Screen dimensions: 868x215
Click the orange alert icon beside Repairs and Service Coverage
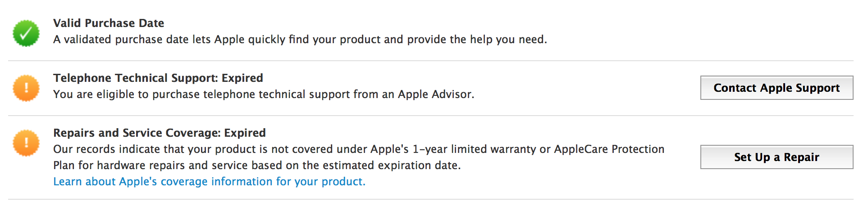pos(26,143)
